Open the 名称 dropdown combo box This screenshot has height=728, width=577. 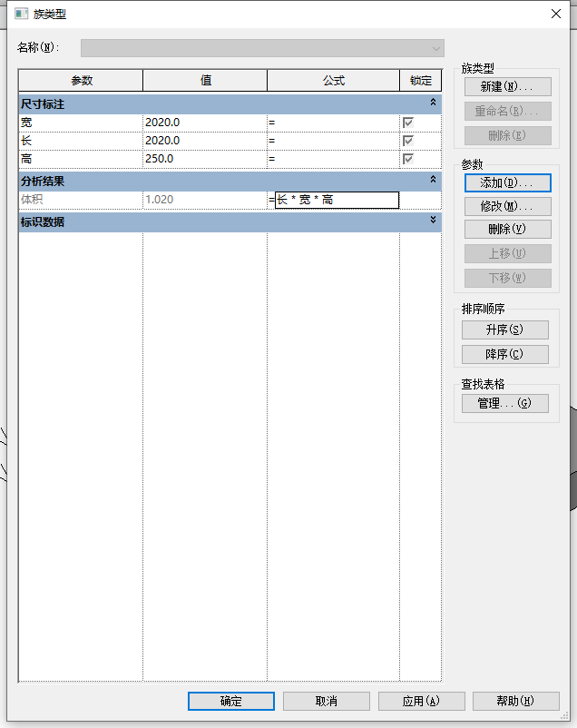tap(262, 48)
